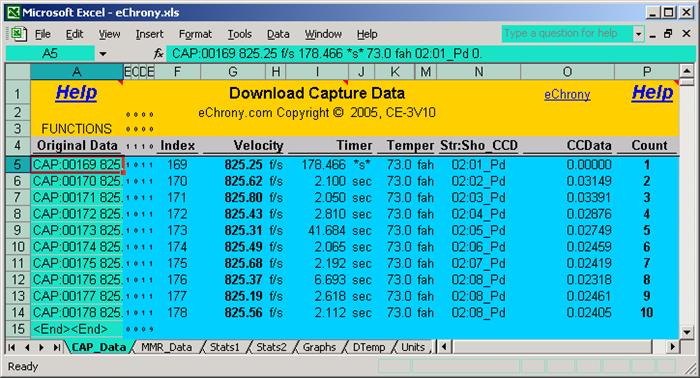Open the Help menu
The image size is (700, 378).
[367, 34]
